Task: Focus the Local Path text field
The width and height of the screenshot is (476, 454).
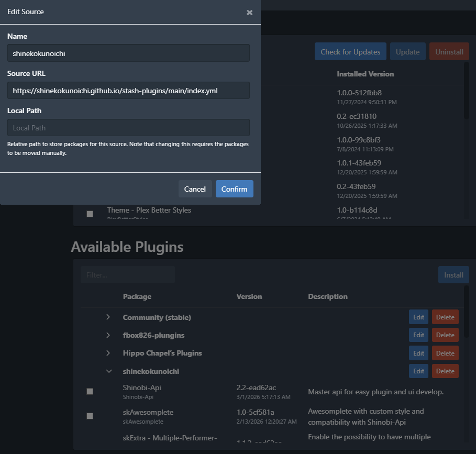Action: [x=128, y=128]
